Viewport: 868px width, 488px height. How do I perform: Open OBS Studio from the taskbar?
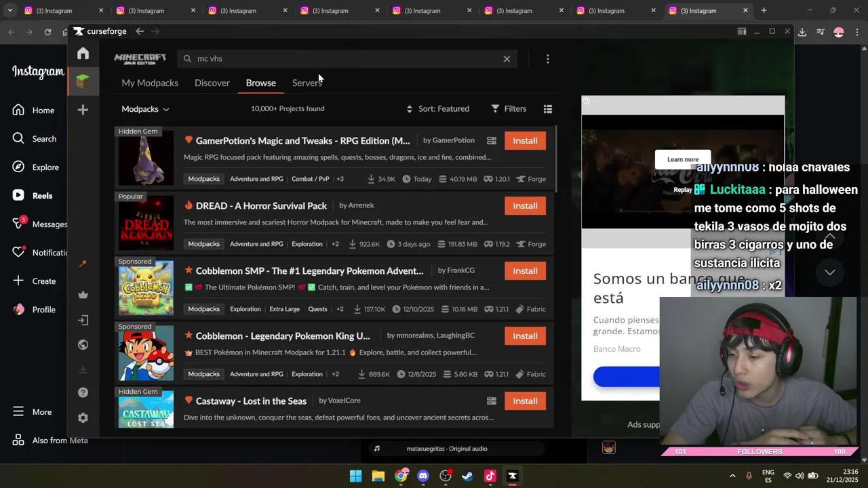tap(446, 476)
